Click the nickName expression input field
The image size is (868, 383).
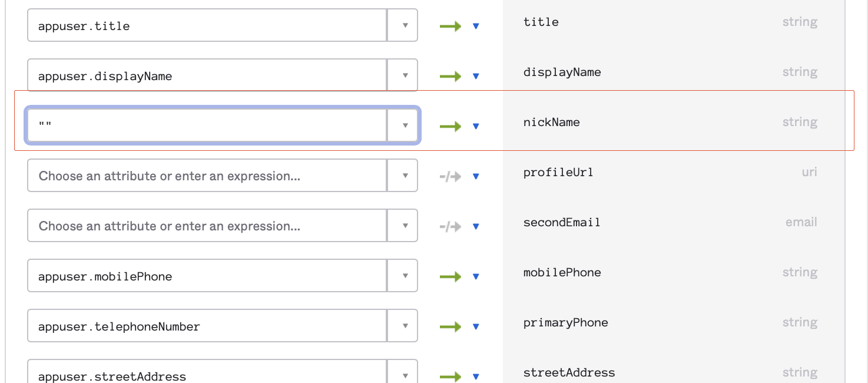pos(206,126)
